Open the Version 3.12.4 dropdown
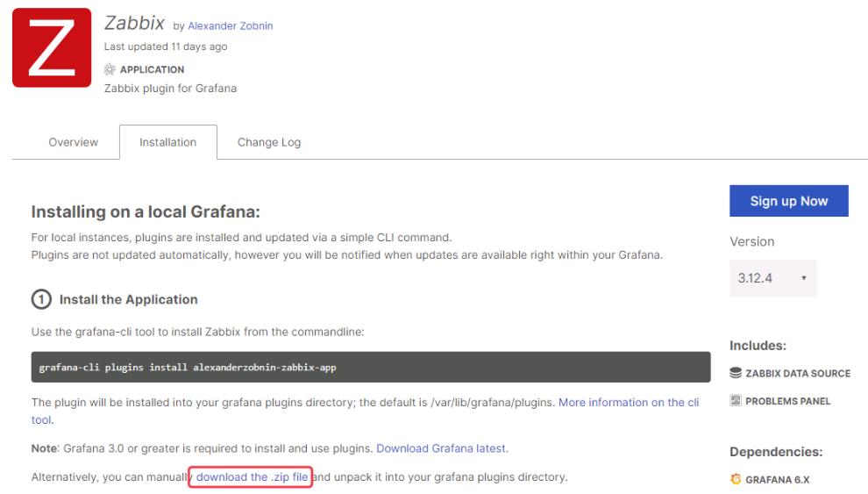 [x=772, y=278]
